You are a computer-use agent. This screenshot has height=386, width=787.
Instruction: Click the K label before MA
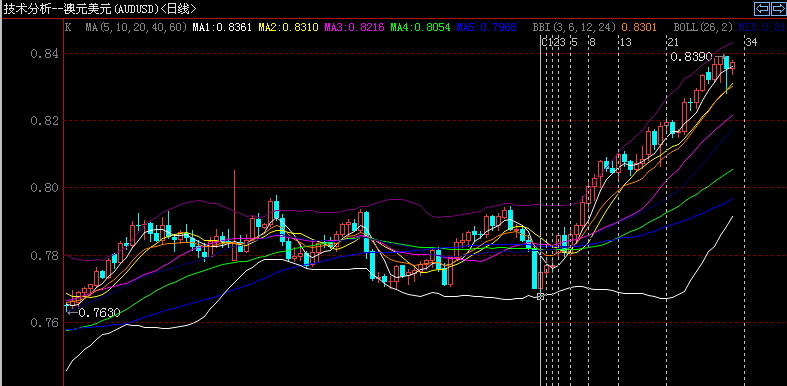(x=68, y=27)
